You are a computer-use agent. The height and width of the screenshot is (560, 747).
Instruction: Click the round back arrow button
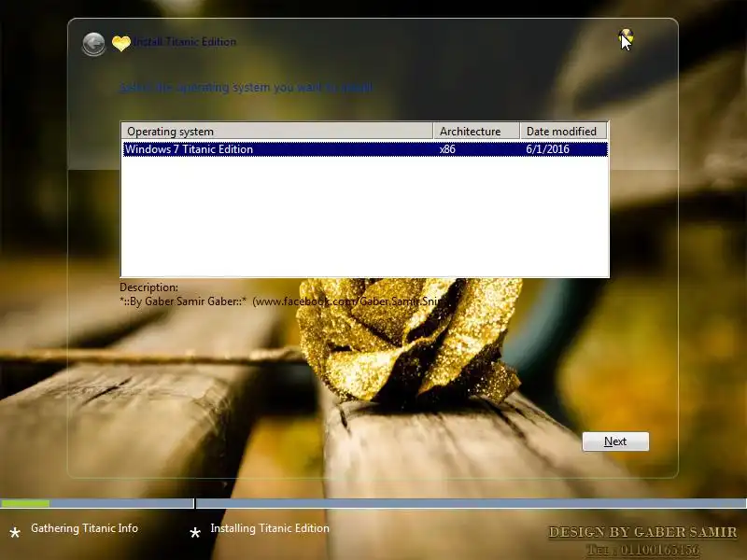coord(94,45)
